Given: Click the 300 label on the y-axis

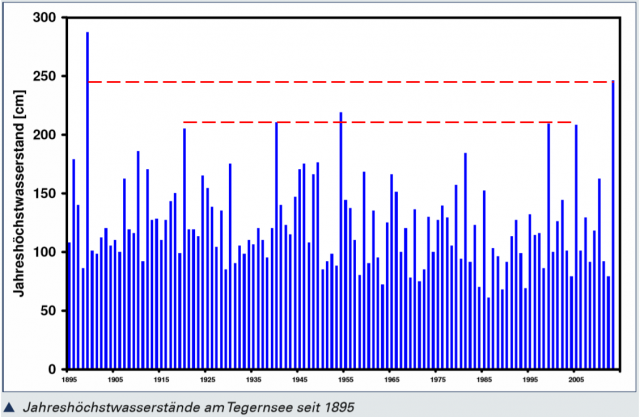Looking at the screenshot, I should pyautogui.click(x=45, y=18).
